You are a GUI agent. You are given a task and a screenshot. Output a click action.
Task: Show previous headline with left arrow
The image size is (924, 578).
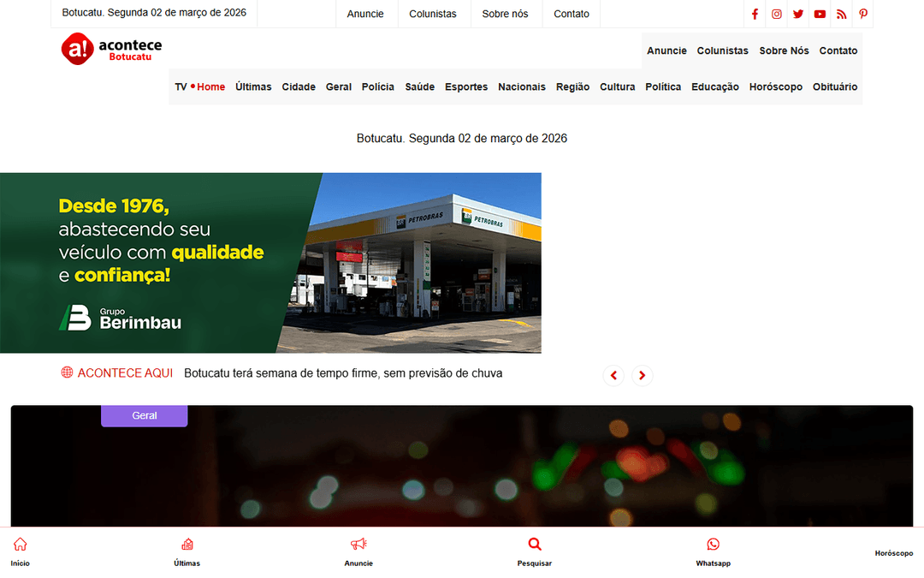click(x=613, y=375)
